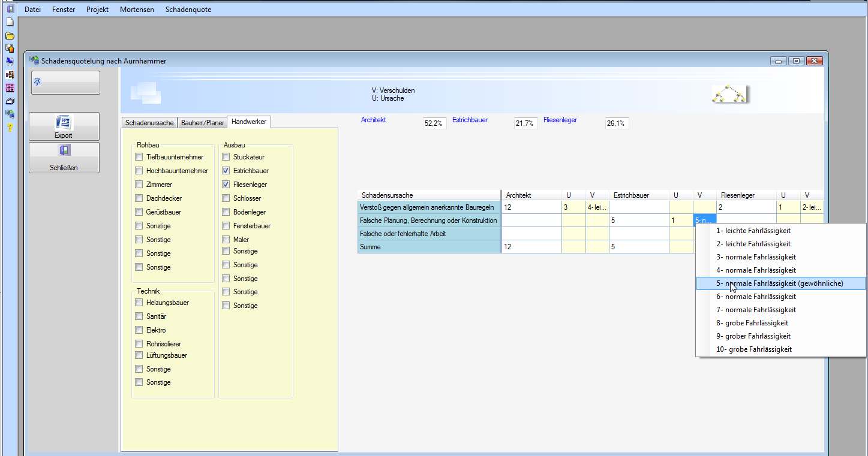The image size is (868, 456).
Task: Select '5- normale Fahrlässigkeit (gewöhnliche)' option
Action: point(779,283)
